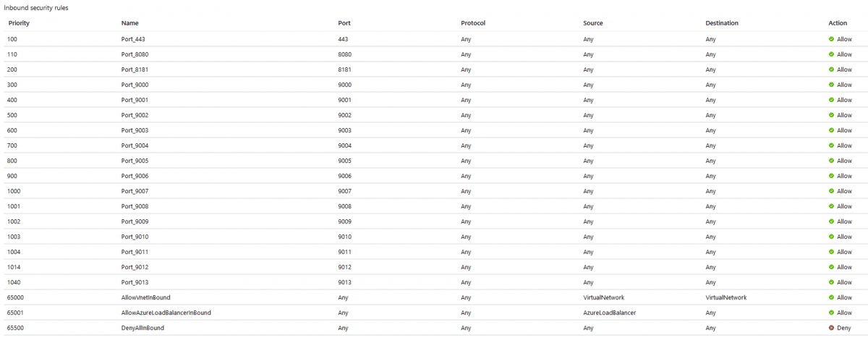Click the Allow icon on Port_9013 row
This screenshot has height=340, width=868.
tap(832, 282)
